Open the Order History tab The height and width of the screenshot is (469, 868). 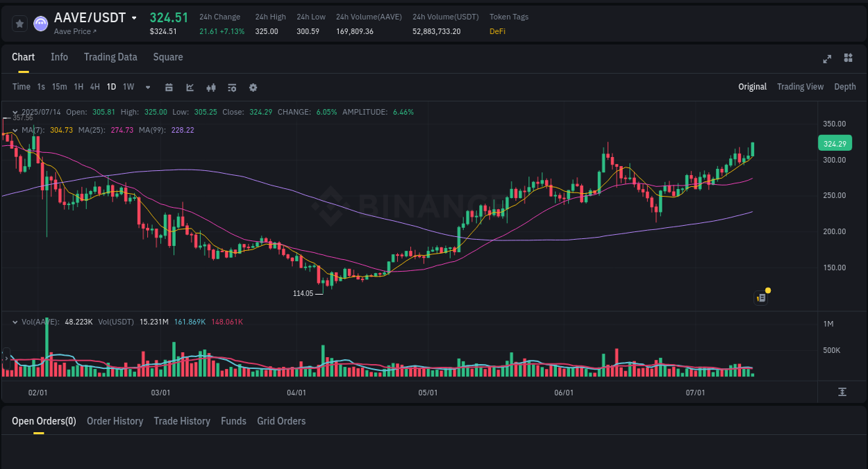pyautogui.click(x=115, y=421)
